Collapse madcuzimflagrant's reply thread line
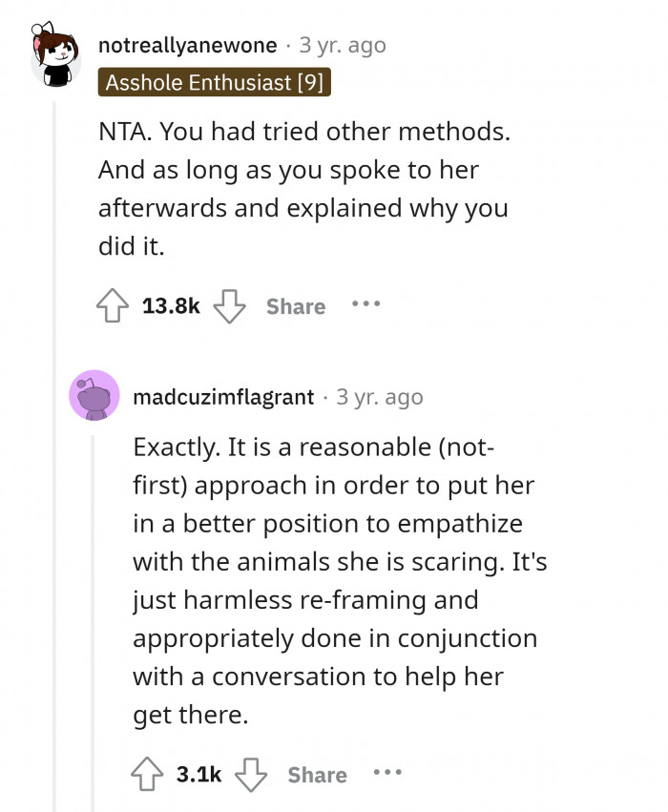The width and height of the screenshot is (668, 812). [x=93, y=611]
